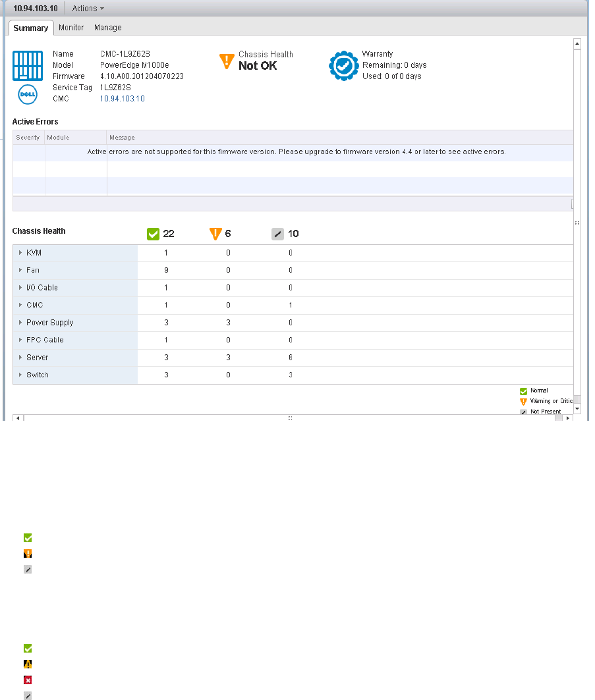
Task: Click the Severity column header
Action: click(28, 138)
